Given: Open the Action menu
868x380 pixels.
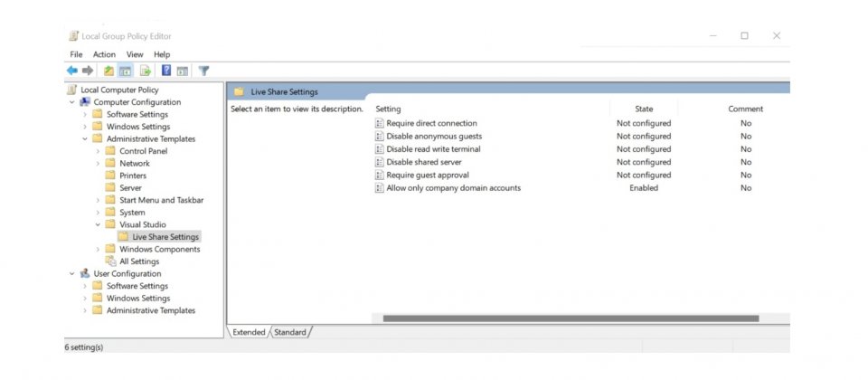Looking at the screenshot, I should coord(104,54).
